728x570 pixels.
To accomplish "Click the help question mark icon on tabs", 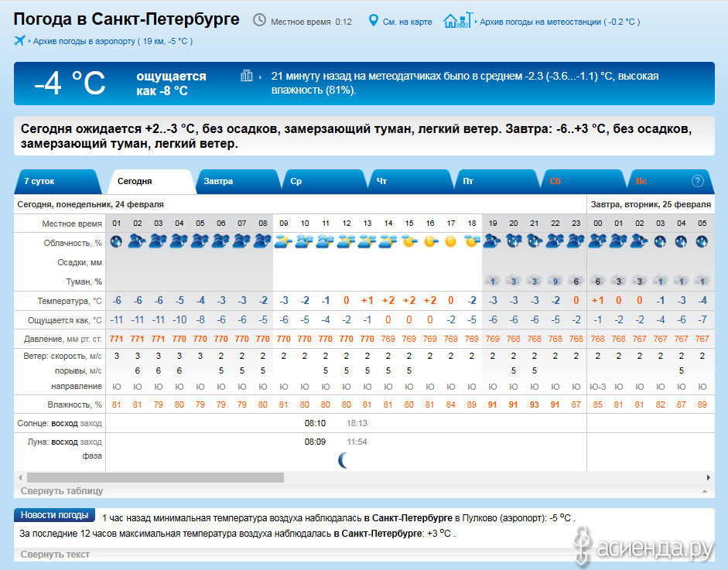I will [697, 181].
